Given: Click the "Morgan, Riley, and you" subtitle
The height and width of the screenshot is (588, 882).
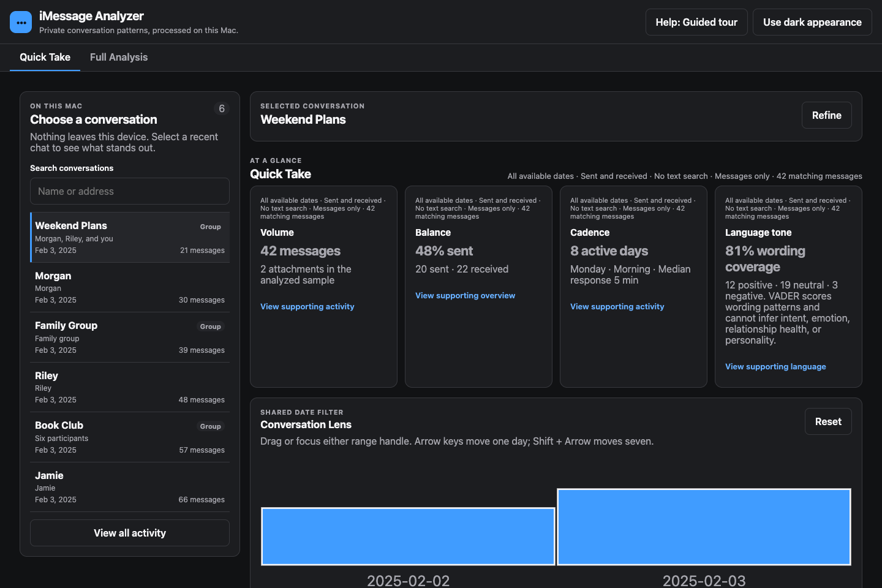Looking at the screenshot, I should [x=74, y=239].
